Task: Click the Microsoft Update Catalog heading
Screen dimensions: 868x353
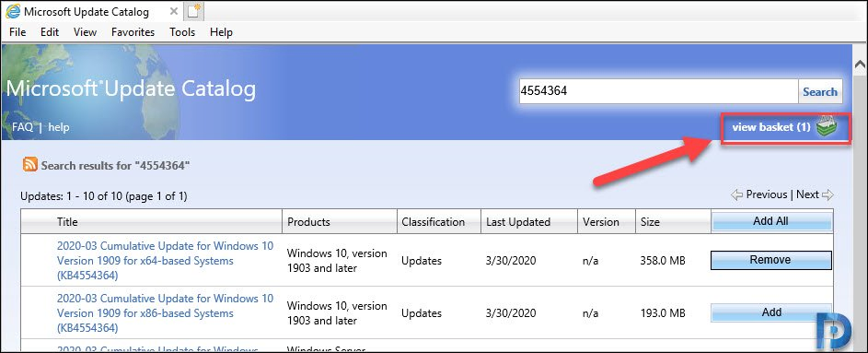Action: click(x=131, y=89)
